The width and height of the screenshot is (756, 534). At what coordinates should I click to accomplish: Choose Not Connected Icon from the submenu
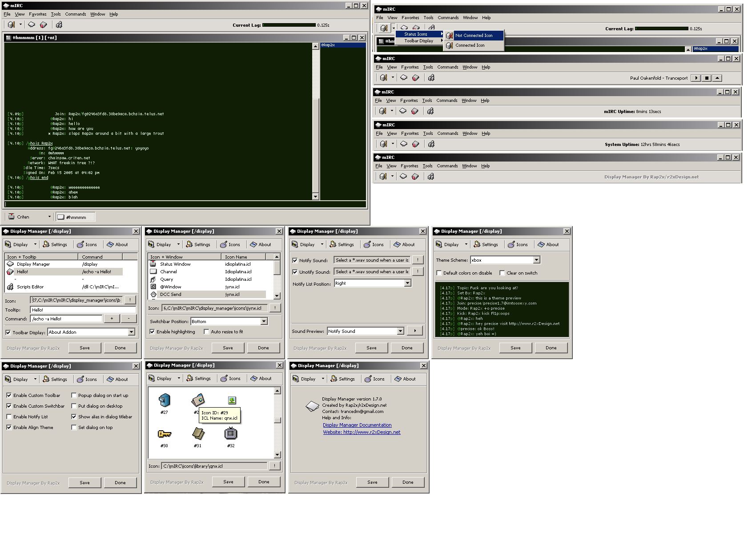click(x=474, y=36)
